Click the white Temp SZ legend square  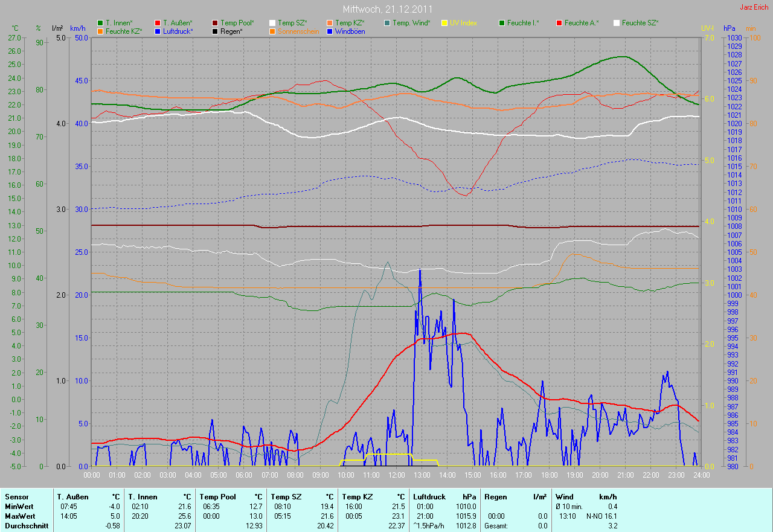pos(272,23)
